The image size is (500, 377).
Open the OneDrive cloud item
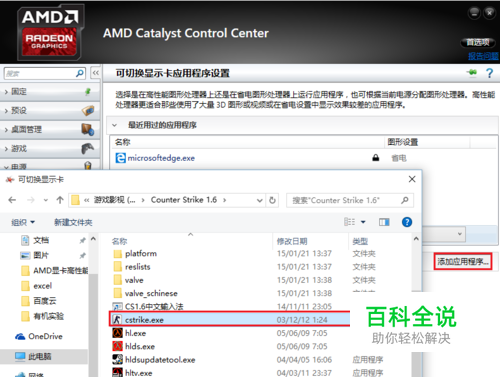tap(39, 336)
